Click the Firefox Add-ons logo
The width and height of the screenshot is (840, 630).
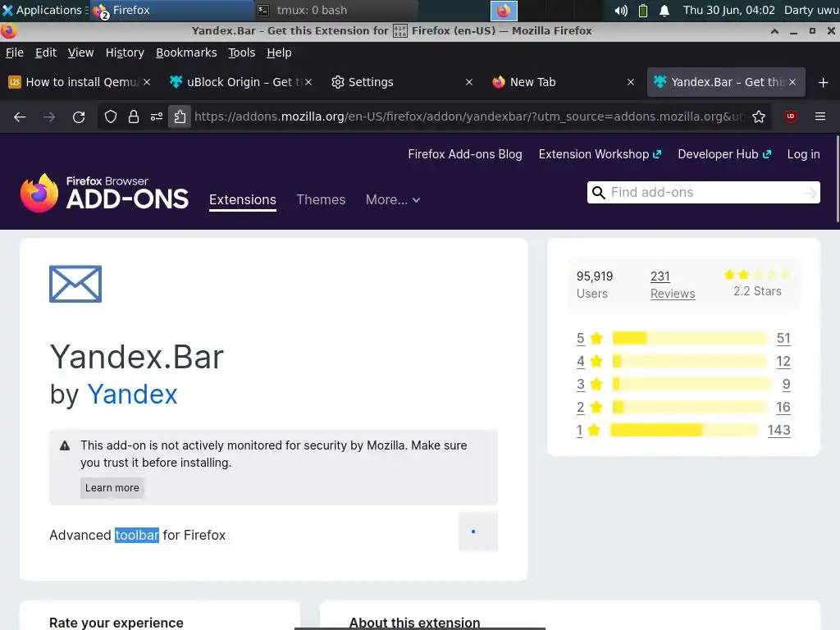click(104, 193)
